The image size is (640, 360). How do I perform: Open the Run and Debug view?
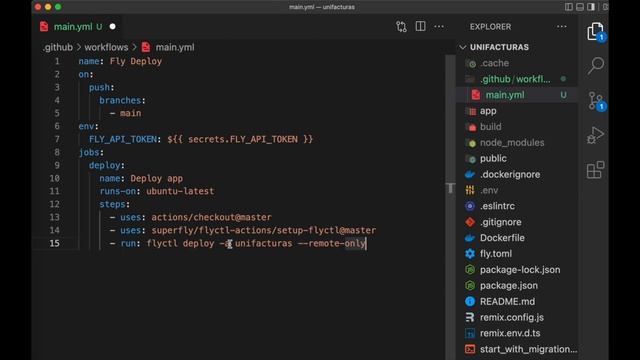(x=596, y=135)
